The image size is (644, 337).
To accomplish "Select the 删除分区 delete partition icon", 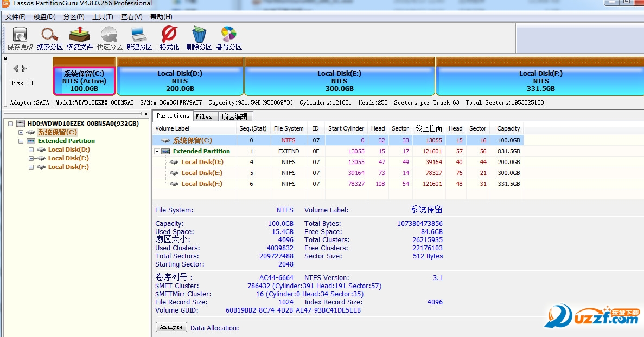I will point(199,35).
